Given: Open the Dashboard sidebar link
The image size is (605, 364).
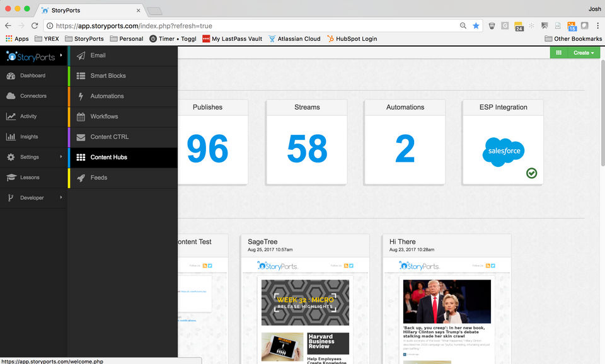Looking at the screenshot, I should [x=33, y=76].
